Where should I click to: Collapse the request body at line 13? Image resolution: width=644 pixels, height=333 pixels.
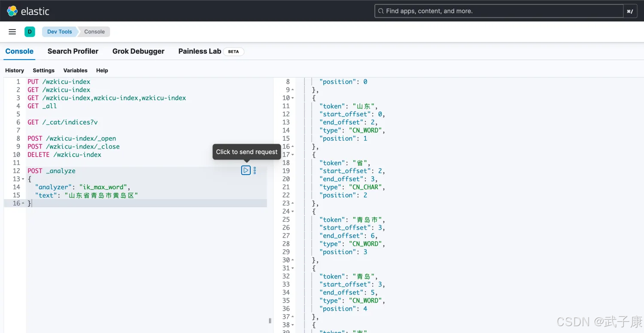click(x=23, y=179)
